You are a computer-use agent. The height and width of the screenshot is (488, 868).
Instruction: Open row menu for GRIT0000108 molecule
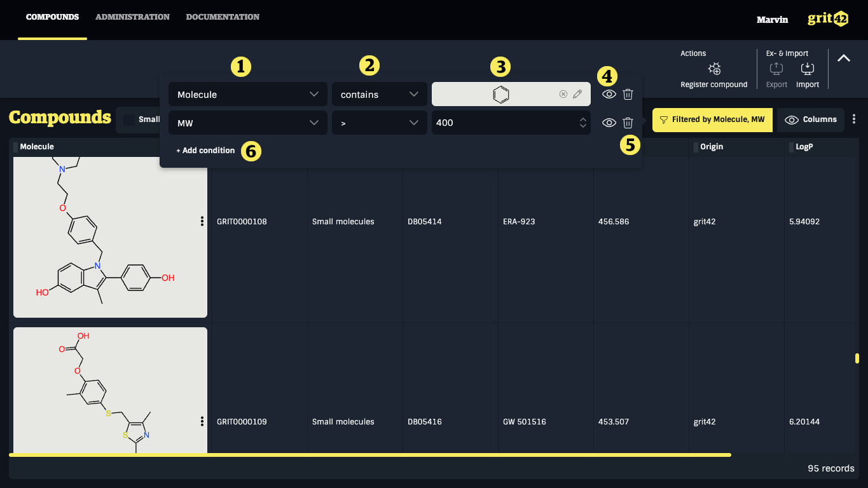(x=202, y=221)
